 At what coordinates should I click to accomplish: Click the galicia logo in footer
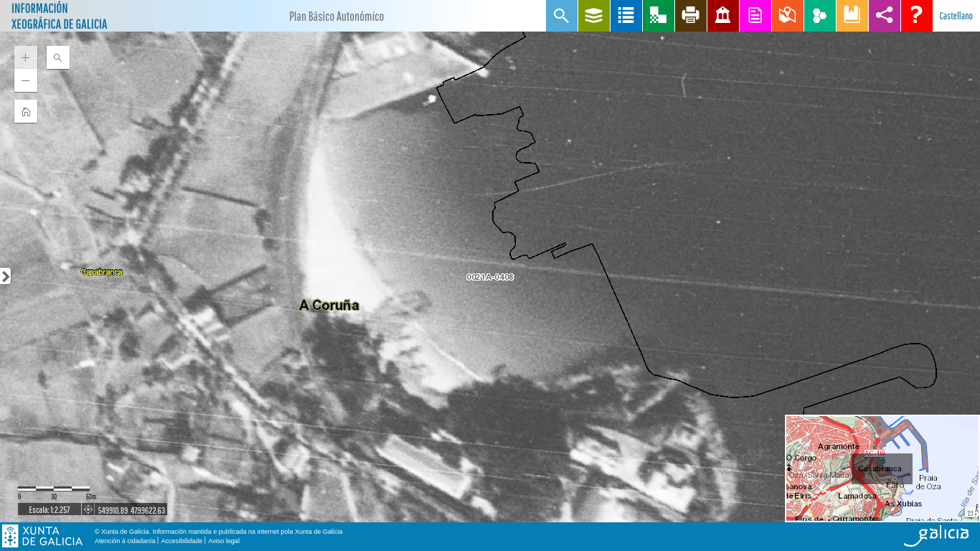(936, 536)
